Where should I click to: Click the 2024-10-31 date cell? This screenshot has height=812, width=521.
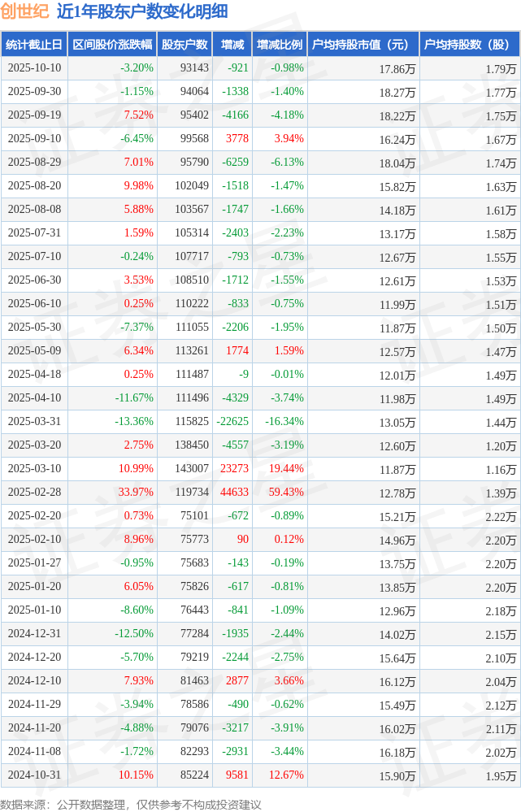click(34, 775)
